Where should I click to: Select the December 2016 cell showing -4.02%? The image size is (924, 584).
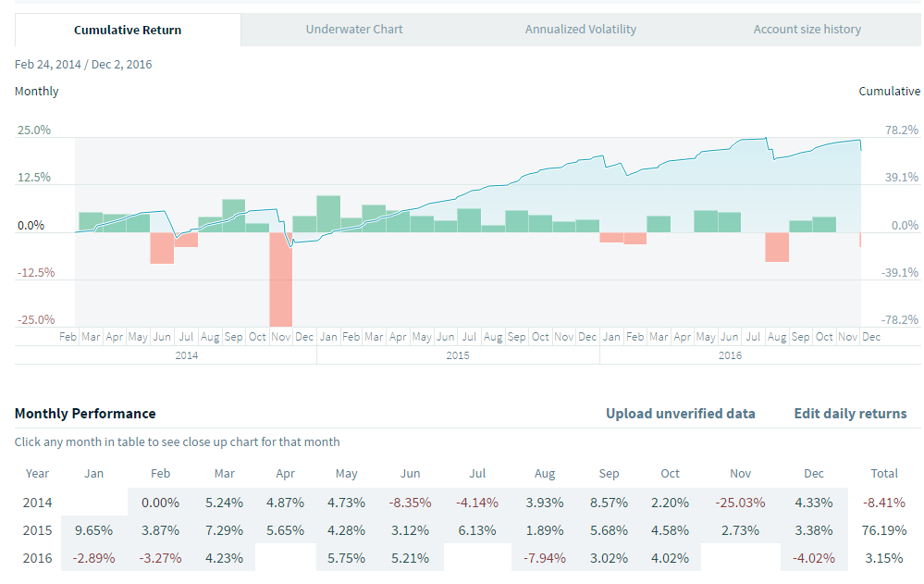coord(813,558)
